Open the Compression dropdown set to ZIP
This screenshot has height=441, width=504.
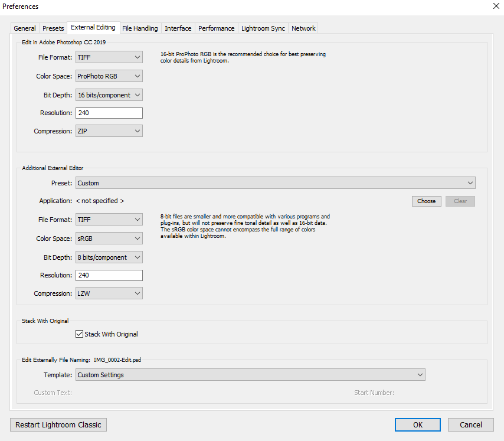(109, 131)
